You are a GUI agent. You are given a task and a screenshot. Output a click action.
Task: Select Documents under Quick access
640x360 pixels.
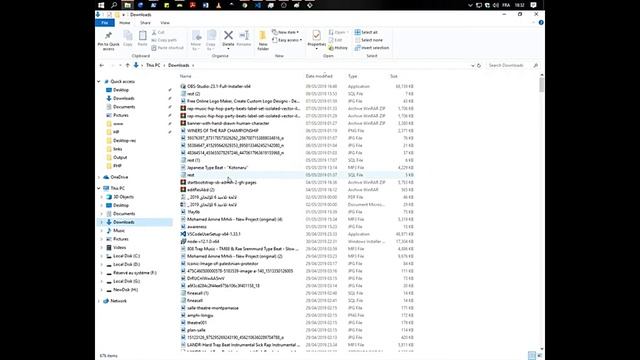[124, 107]
